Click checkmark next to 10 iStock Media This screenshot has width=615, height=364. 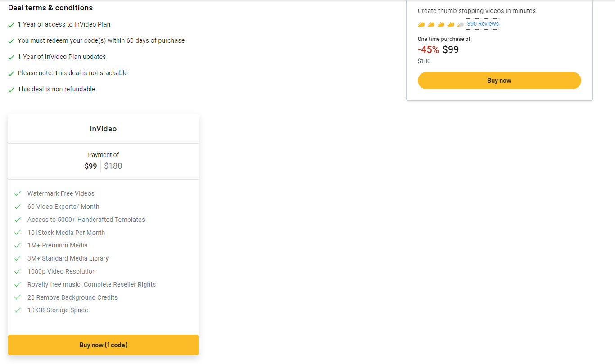point(18,233)
